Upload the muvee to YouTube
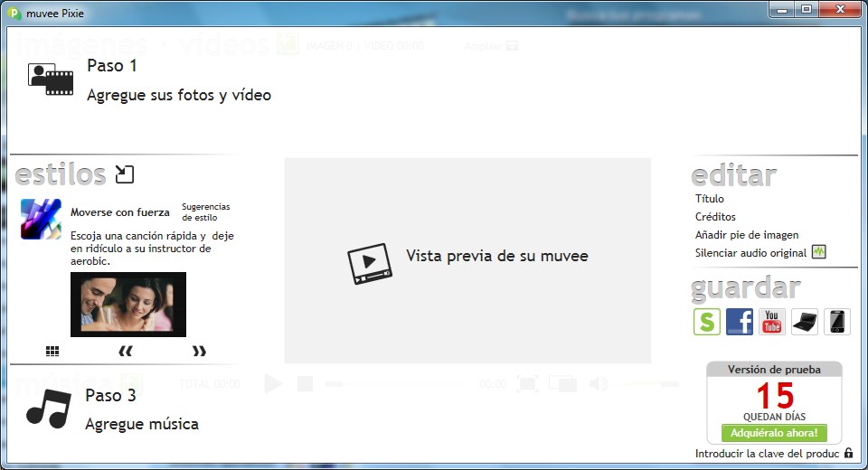 tap(771, 322)
